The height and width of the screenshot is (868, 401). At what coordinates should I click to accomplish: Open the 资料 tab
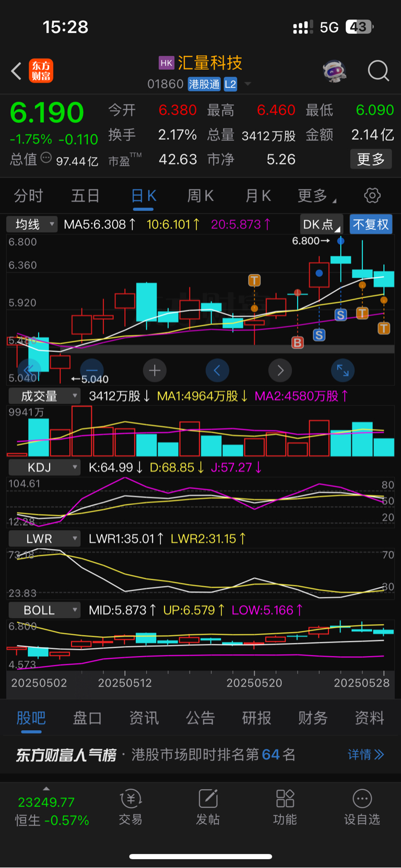point(369,718)
